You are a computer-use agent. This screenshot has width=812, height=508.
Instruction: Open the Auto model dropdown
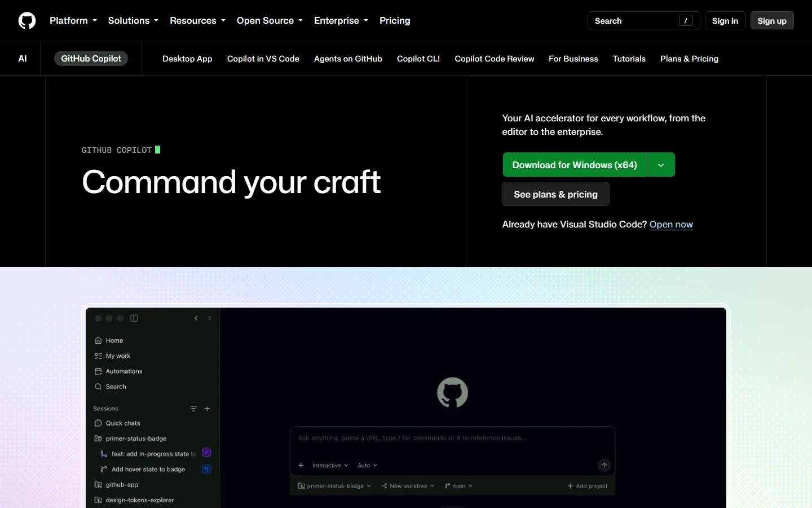(367, 465)
